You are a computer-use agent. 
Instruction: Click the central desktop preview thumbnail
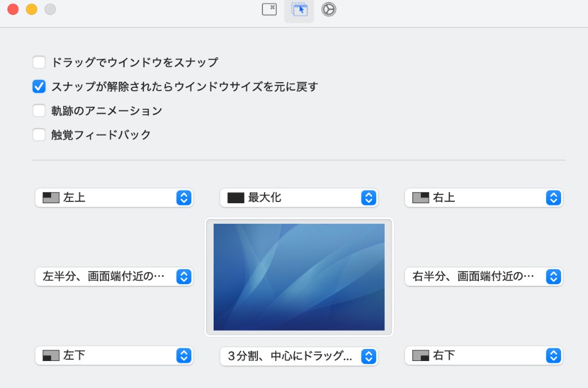click(299, 276)
